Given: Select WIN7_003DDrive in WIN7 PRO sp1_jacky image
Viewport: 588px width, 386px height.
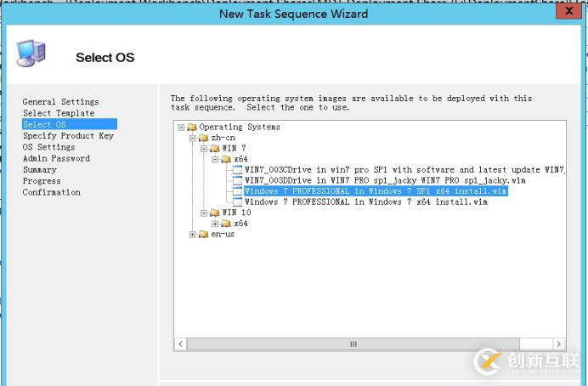Looking at the screenshot, I should 385,180.
